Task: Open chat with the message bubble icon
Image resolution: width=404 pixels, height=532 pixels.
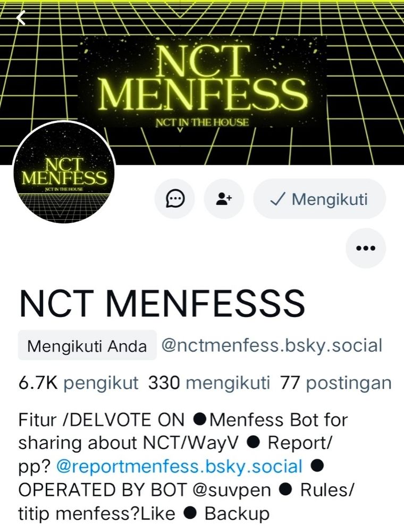Action: pyautogui.click(x=175, y=199)
